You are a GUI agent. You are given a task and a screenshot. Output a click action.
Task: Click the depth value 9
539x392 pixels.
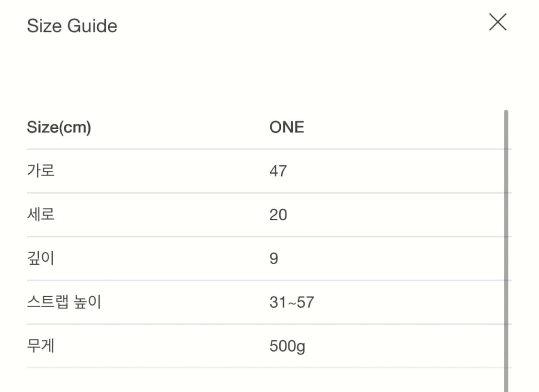(x=274, y=259)
